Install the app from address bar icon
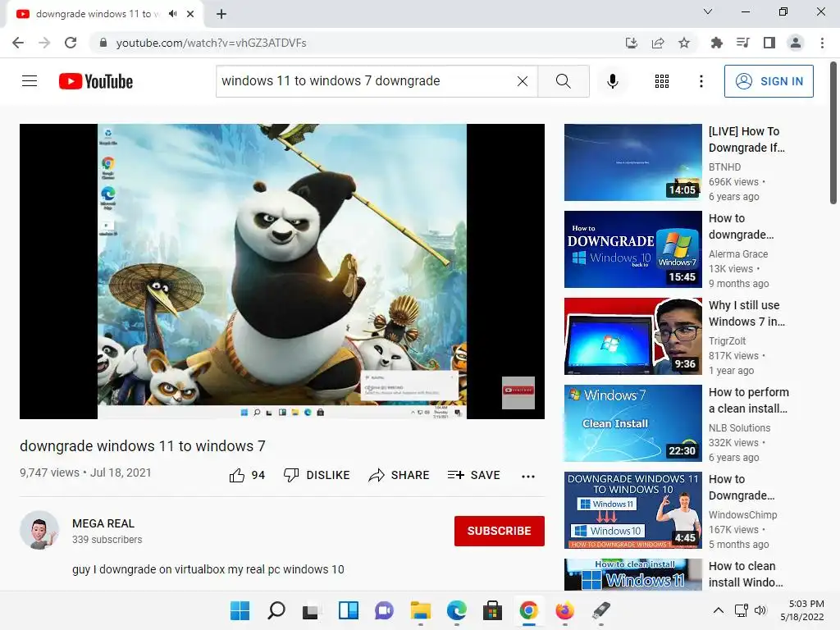This screenshot has height=630, width=840. pyautogui.click(x=632, y=43)
